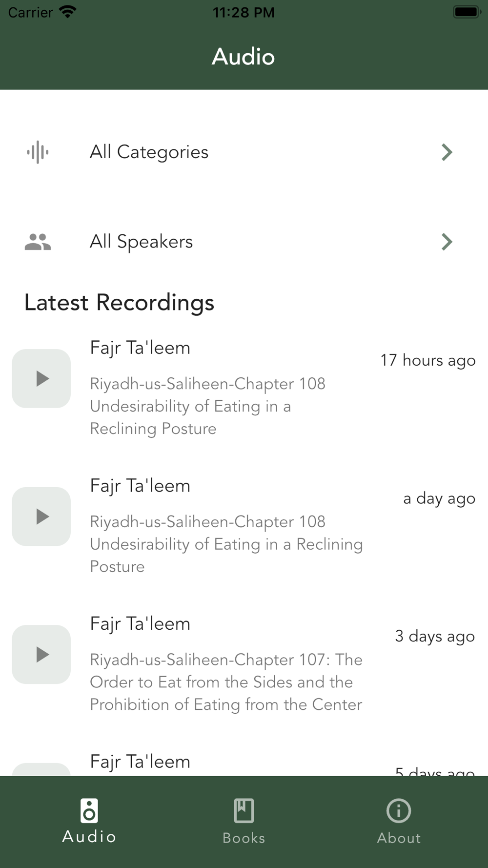Switch to the About tab label

click(399, 838)
